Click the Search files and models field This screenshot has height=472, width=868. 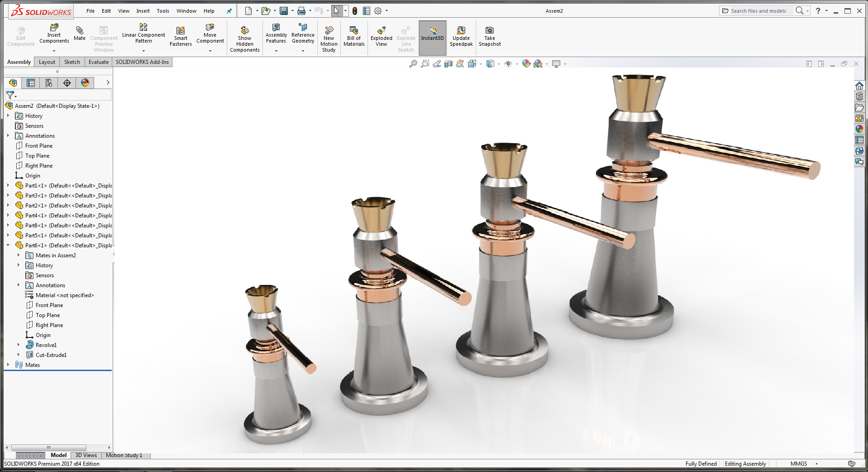tap(758, 11)
